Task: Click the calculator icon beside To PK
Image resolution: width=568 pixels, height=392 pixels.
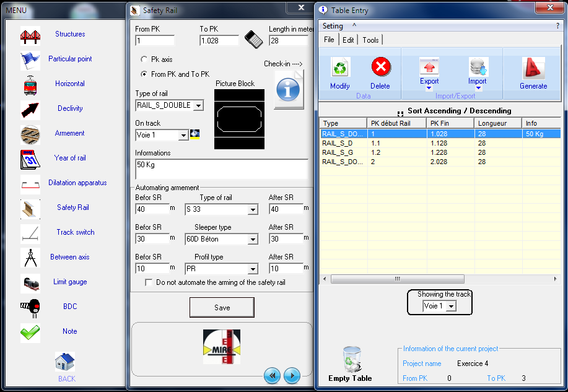Action: click(x=253, y=39)
